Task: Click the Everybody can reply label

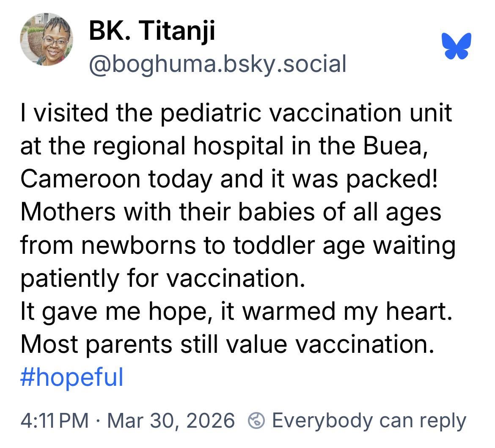Action: [368, 421]
